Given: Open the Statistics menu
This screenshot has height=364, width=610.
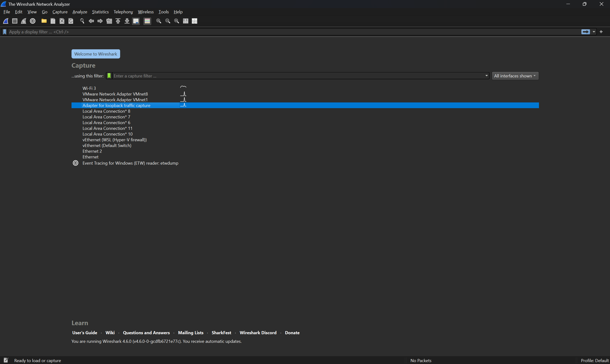Looking at the screenshot, I should [x=100, y=12].
